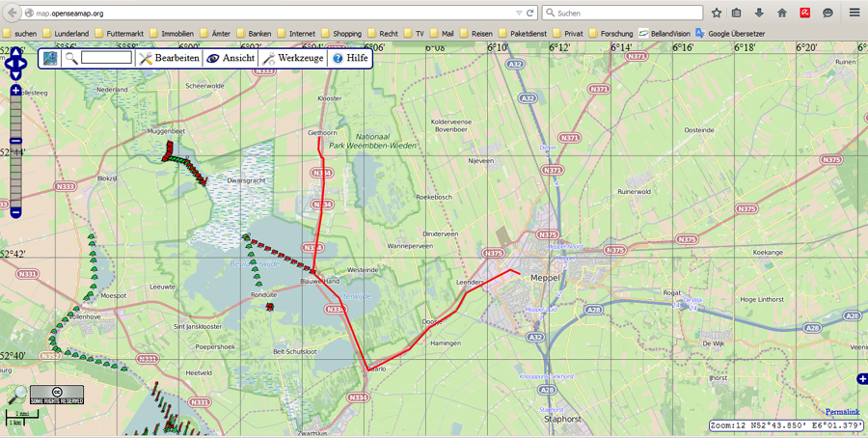Screen dimensions: 868x438
Task: Bookmark this page with star icon
Action: click(x=717, y=14)
